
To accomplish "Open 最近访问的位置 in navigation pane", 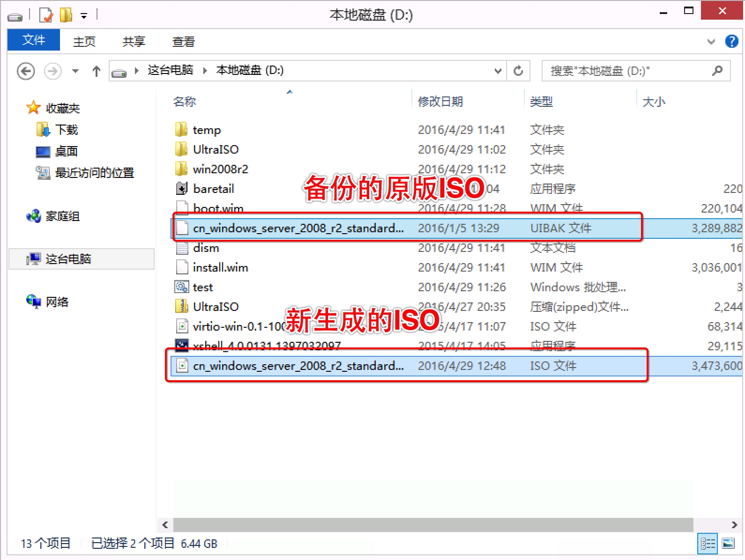I will click(94, 173).
